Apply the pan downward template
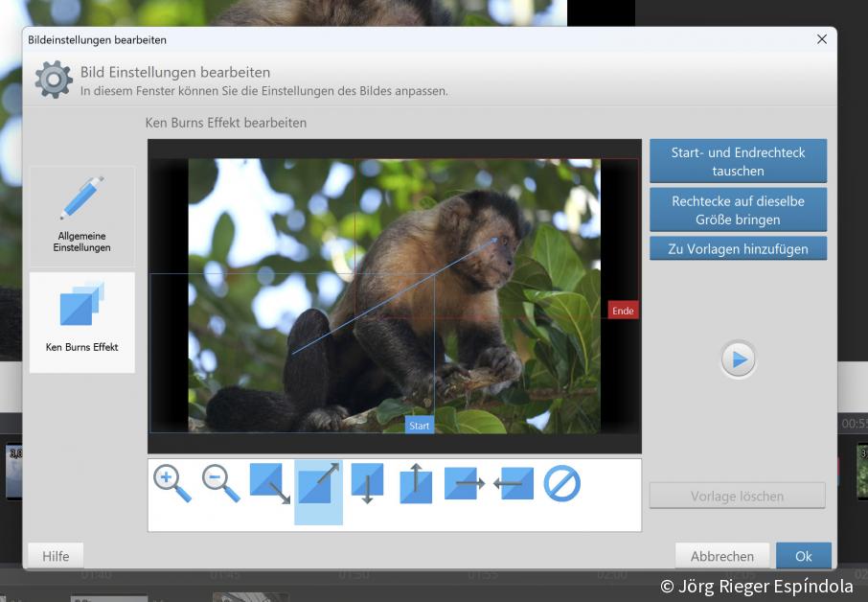 (367, 484)
